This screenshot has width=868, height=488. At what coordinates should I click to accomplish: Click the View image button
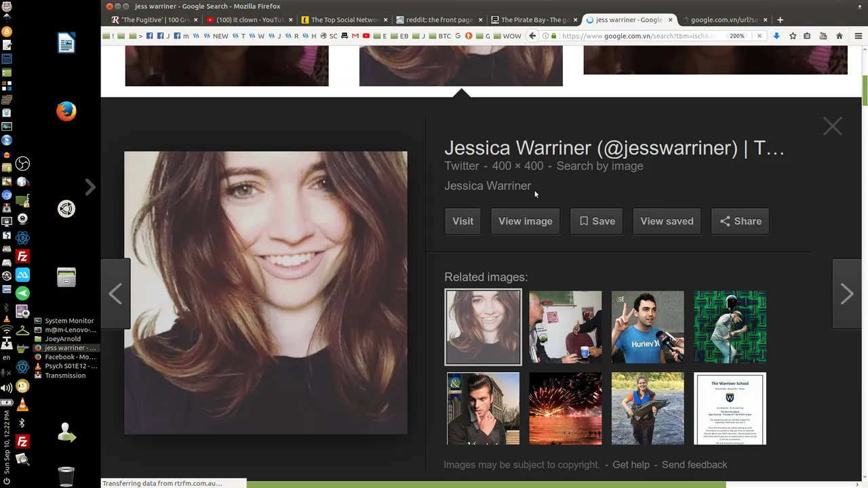[x=526, y=221]
